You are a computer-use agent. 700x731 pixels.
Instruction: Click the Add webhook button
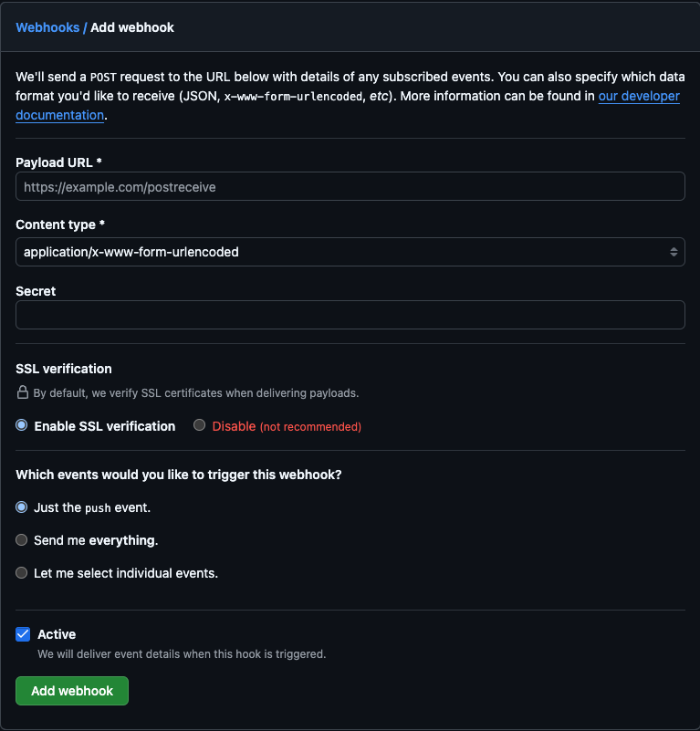click(x=71, y=691)
